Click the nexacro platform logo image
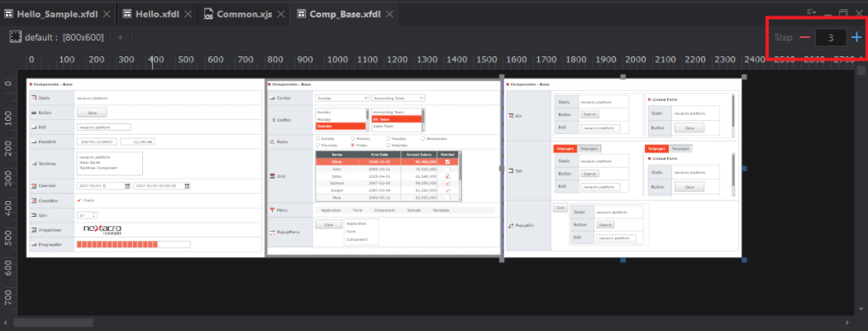Image resolution: width=868 pixels, height=331 pixels. (x=103, y=229)
